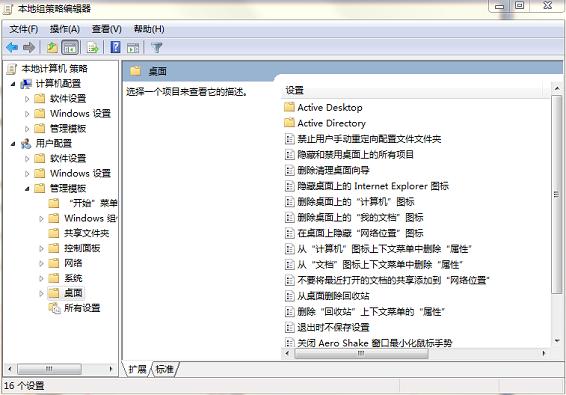
Task: Click folder icon beside 控制面板
Action: pos(54,248)
